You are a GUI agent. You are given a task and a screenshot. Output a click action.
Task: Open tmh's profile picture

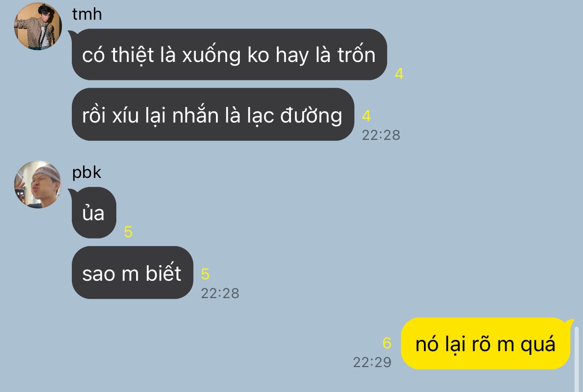click(38, 26)
